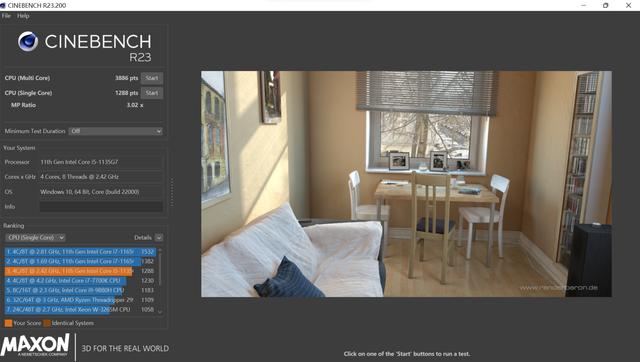This screenshot has width=640, height=362.
Task: Open the File menu
Action: click(x=6, y=16)
